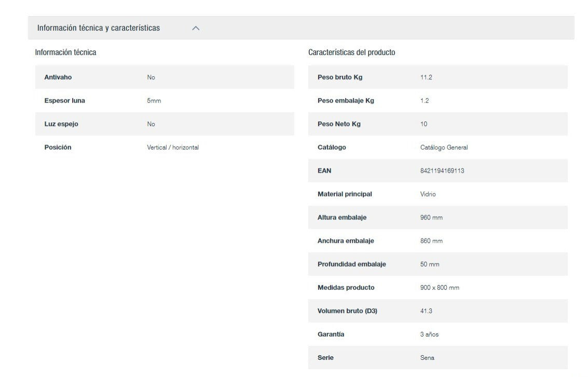
Task: Select the 'Características del producto' subheading
Action: (351, 52)
